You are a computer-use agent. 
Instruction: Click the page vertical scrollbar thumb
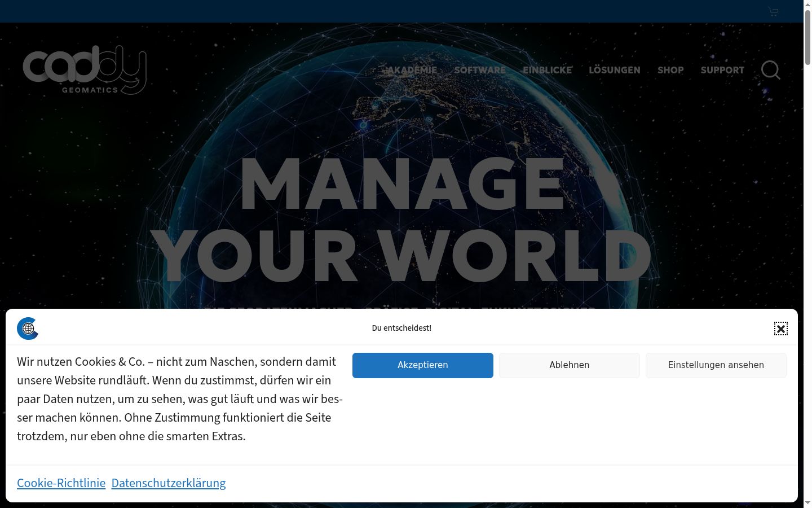pyautogui.click(x=807, y=37)
